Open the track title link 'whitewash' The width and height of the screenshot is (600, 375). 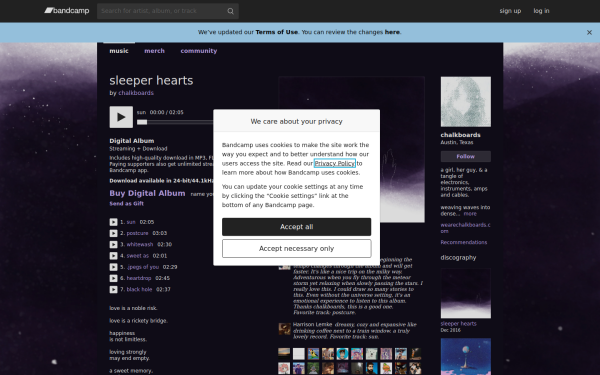click(140, 245)
